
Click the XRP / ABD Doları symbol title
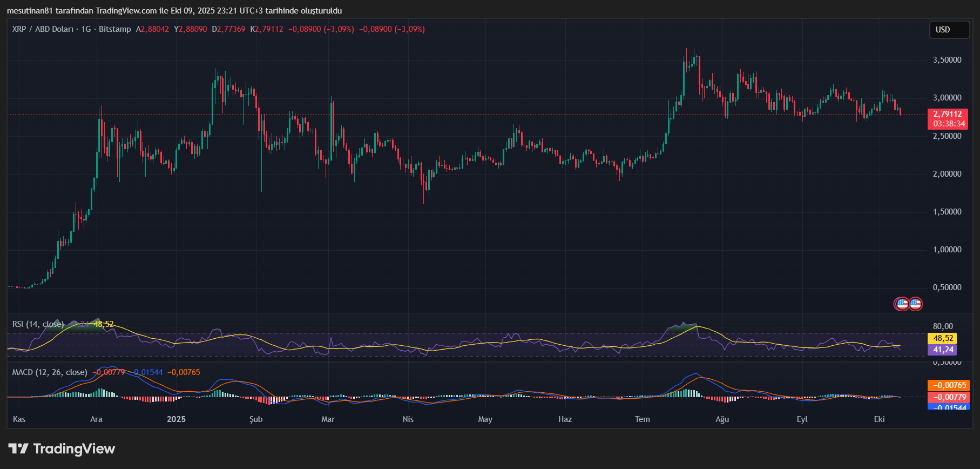43,29
